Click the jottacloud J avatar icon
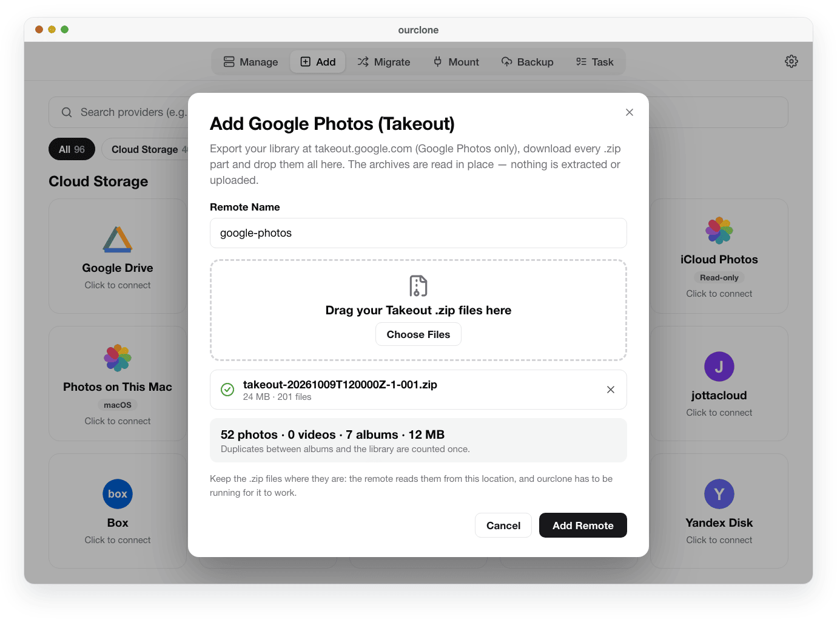The width and height of the screenshot is (840, 622). (x=719, y=367)
